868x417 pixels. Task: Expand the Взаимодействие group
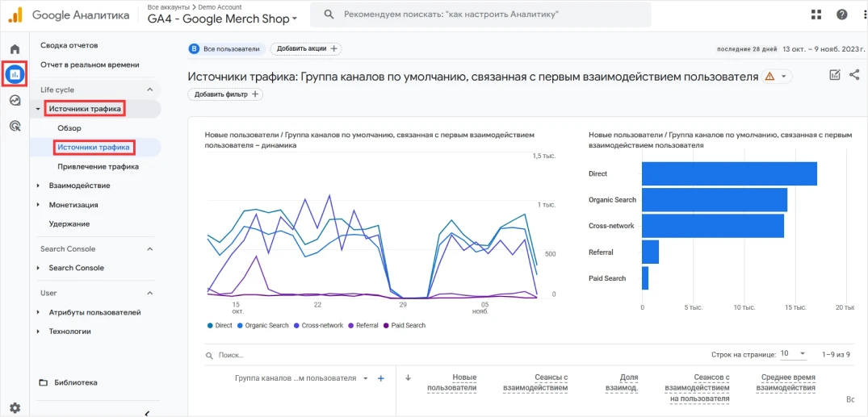(38, 186)
